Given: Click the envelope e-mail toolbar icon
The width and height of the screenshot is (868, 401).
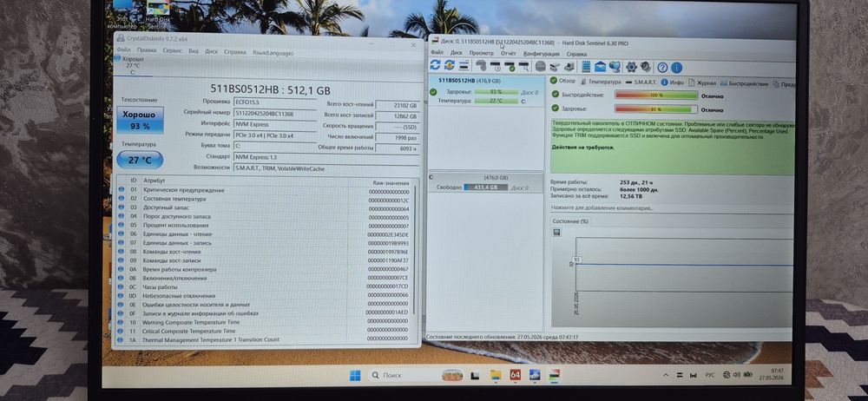Looking at the screenshot, I should click(600, 67).
